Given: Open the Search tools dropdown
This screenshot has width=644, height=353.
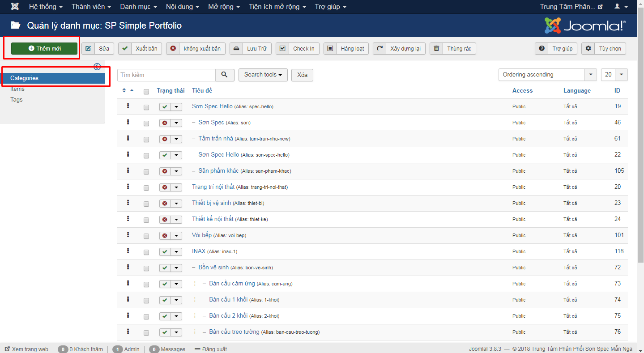Looking at the screenshot, I should pyautogui.click(x=263, y=75).
